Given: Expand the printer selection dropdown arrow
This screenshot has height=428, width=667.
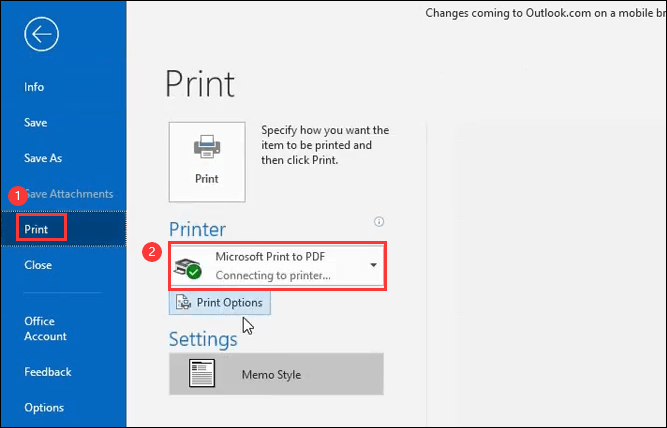Looking at the screenshot, I should 373,266.
